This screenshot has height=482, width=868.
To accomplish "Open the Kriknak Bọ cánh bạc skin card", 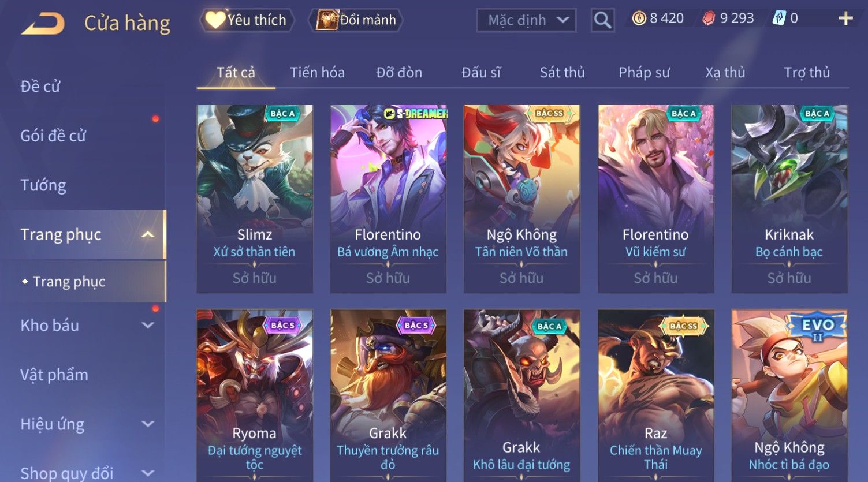I will [x=789, y=199].
